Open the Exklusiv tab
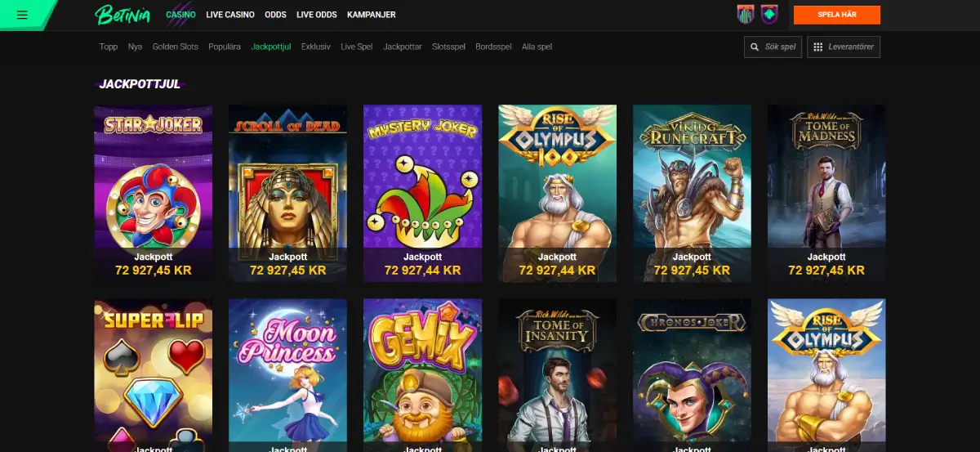 pos(316,47)
